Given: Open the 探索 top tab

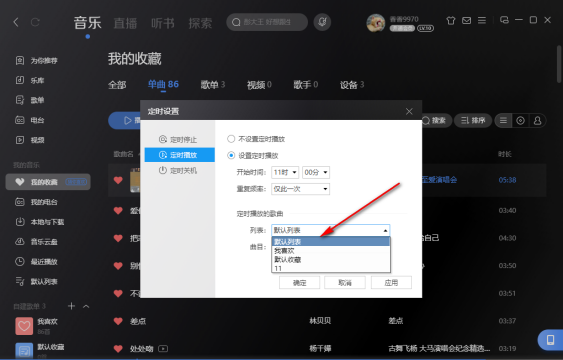Looking at the screenshot, I should click(x=200, y=23).
